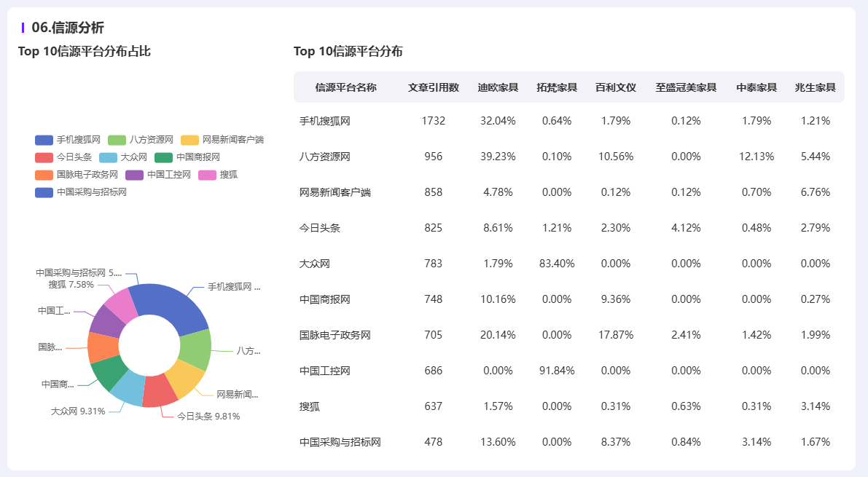Select the green 八方资源网 donut slice
This screenshot has width=868, height=477.
(x=196, y=349)
